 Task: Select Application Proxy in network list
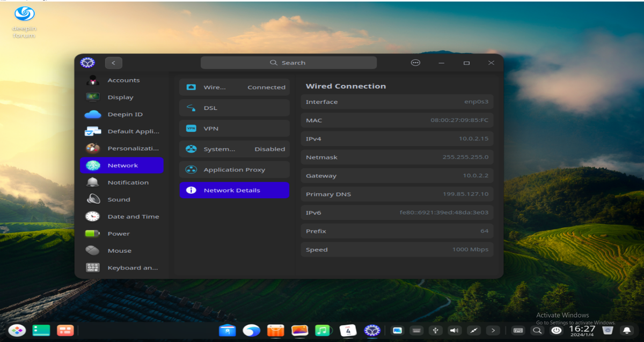point(234,170)
